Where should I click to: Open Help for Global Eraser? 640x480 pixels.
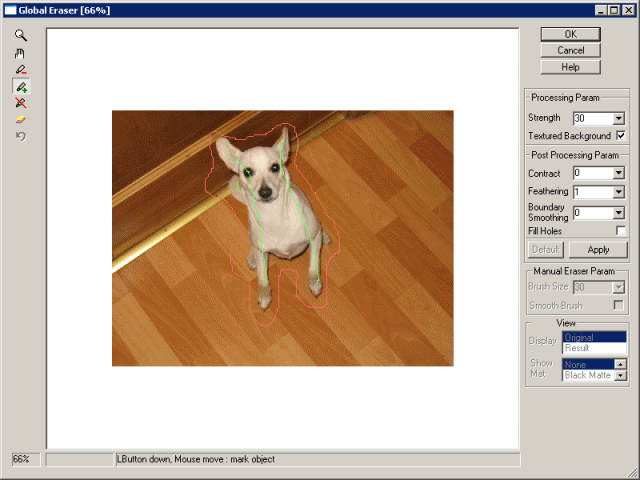(x=571, y=67)
